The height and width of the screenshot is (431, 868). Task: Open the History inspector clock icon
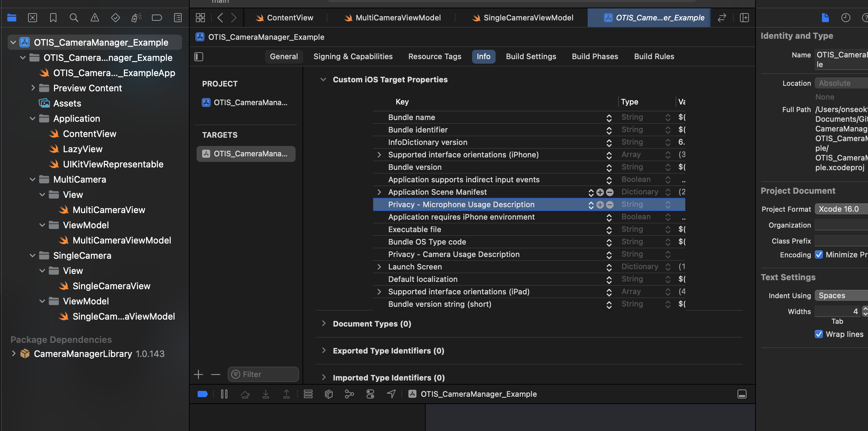coord(846,18)
